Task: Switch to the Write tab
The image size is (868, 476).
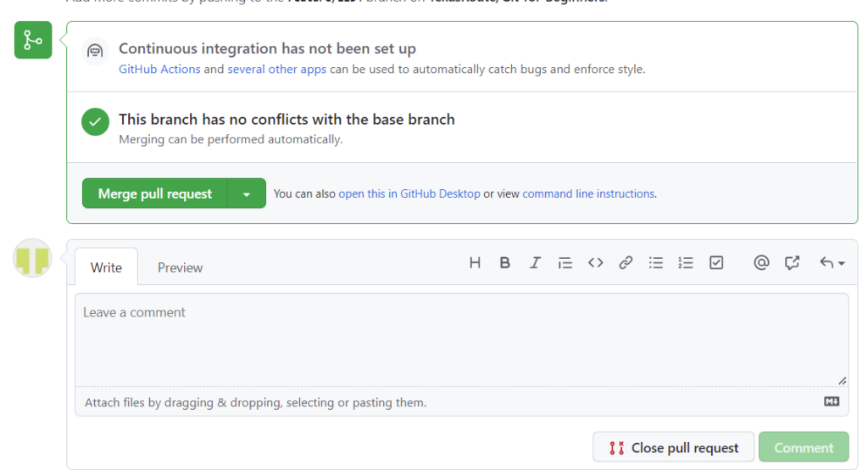Action: [x=106, y=267]
